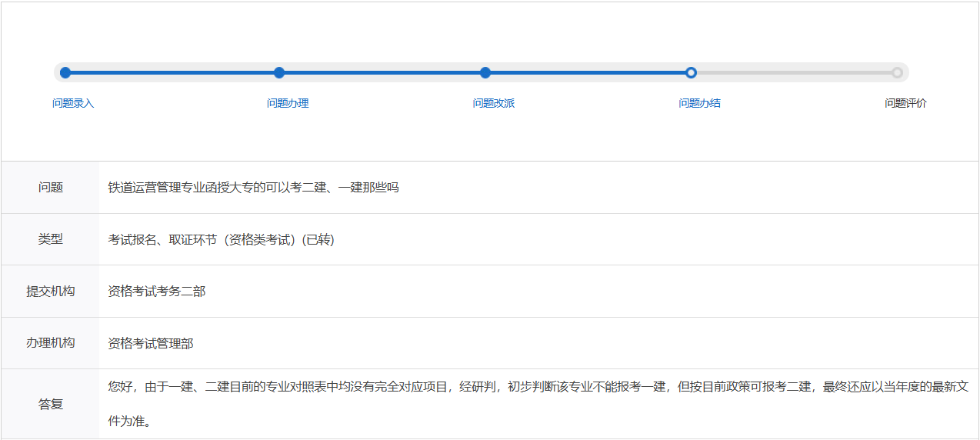980x440 pixels.
Task: Click the 问题录入 step label text
Action: [x=73, y=103]
